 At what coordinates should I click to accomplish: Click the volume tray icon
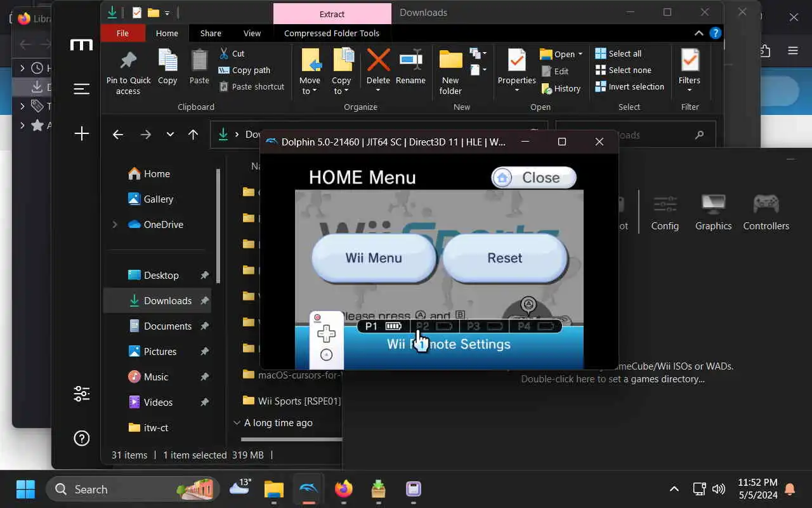(719, 489)
